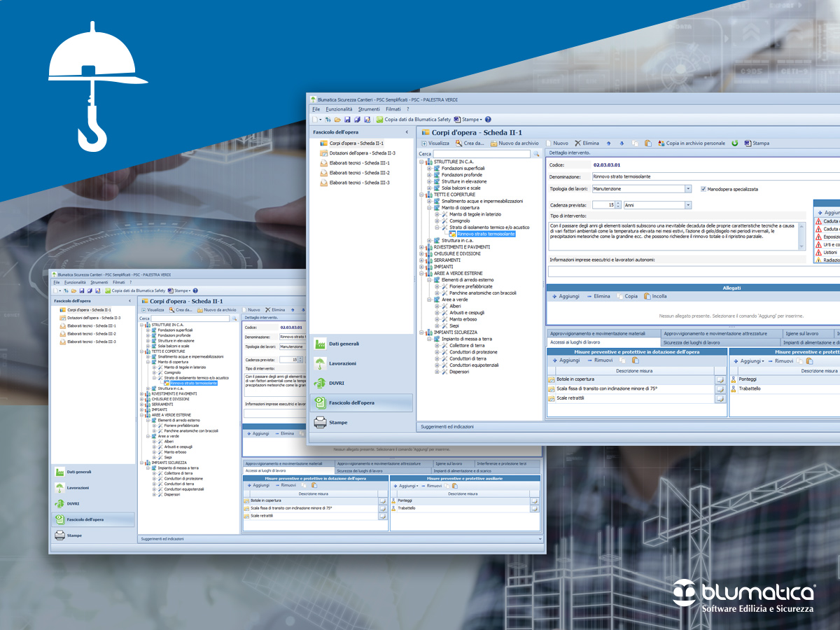Screen dimensions: 840x630
Task: Click the Denominazione field in the larger window
Action: click(x=715, y=176)
